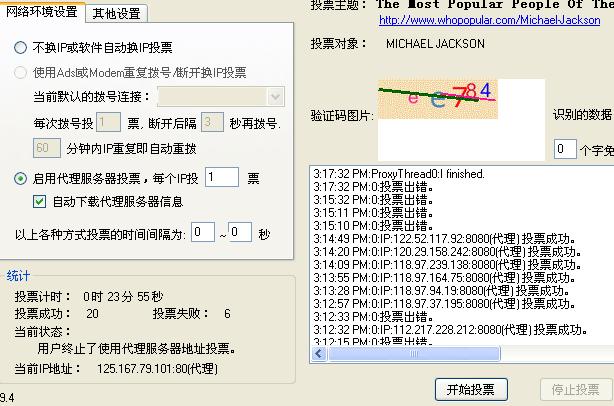Viewport: 614px width, 406px height.
Task: Click the 断开后隔 seconds field
Action: click(x=211, y=123)
